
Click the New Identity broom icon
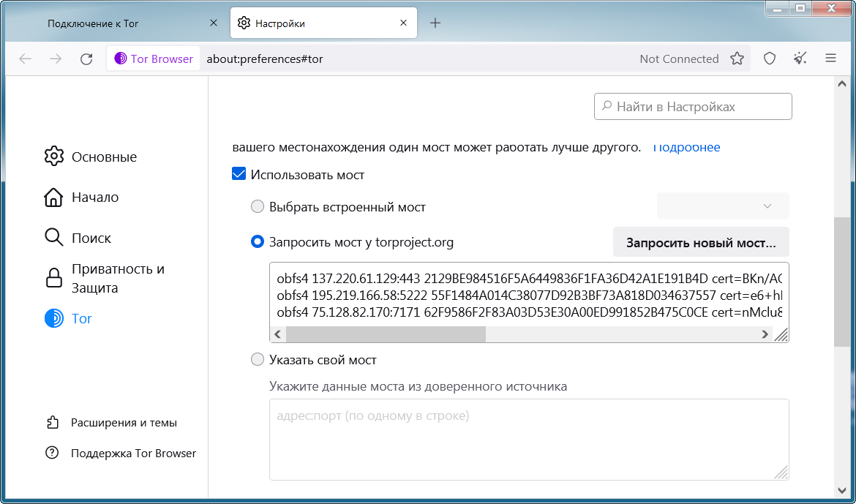(x=800, y=59)
